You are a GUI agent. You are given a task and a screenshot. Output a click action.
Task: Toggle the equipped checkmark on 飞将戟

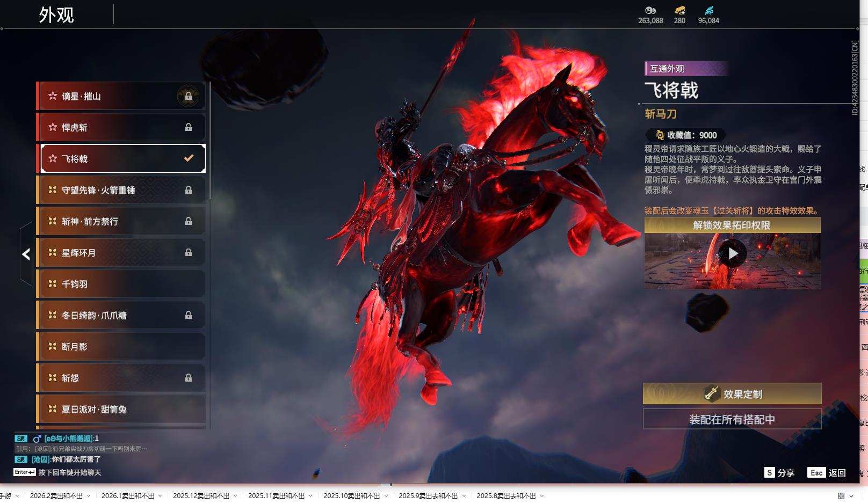189,158
